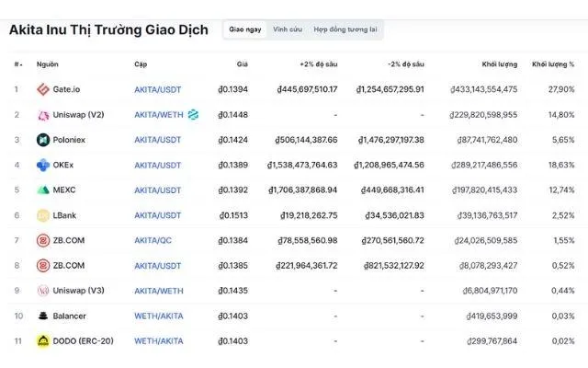Sort the table by the # column
Viewport: 588px width, 368px height.
[x=17, y=63]
